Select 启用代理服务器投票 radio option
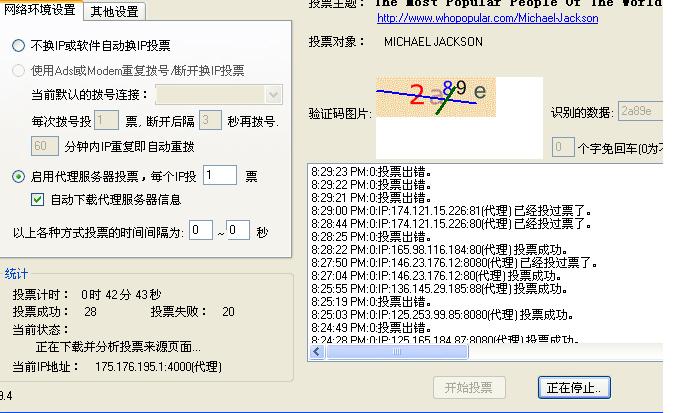The height and width of the screenshot is (413, 683). coord(19,176)
